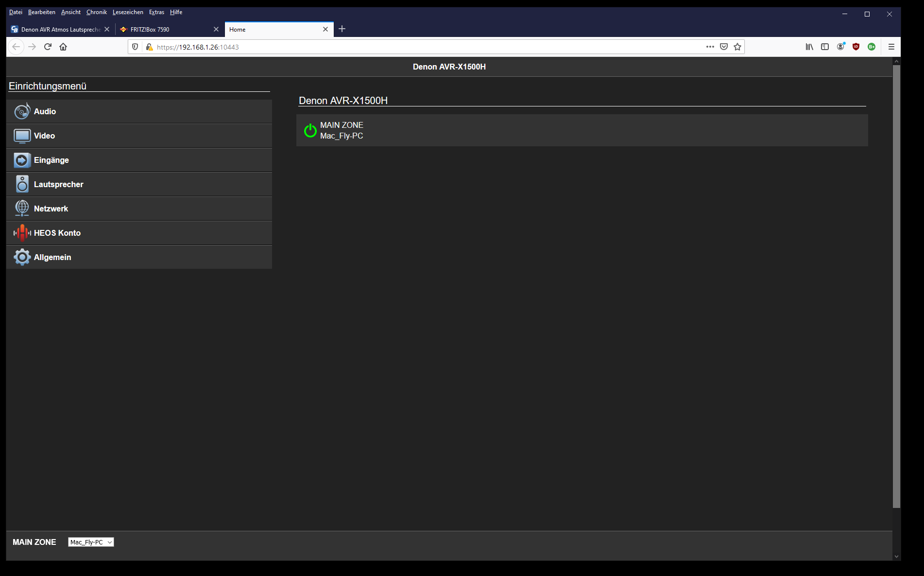Open the Firefox account icon
Screen dimensions: 924x576
click(x=840, y=47)
